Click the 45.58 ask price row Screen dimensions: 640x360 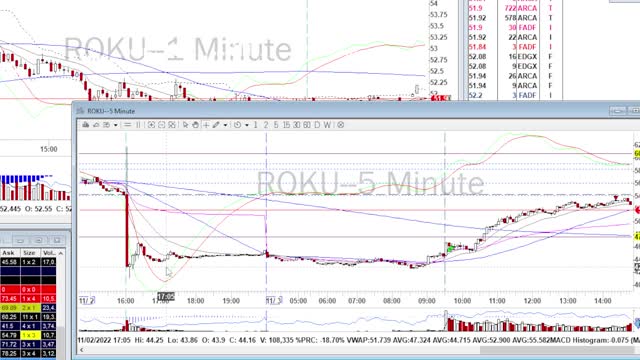pyautogui.click(x=28, y=262)
